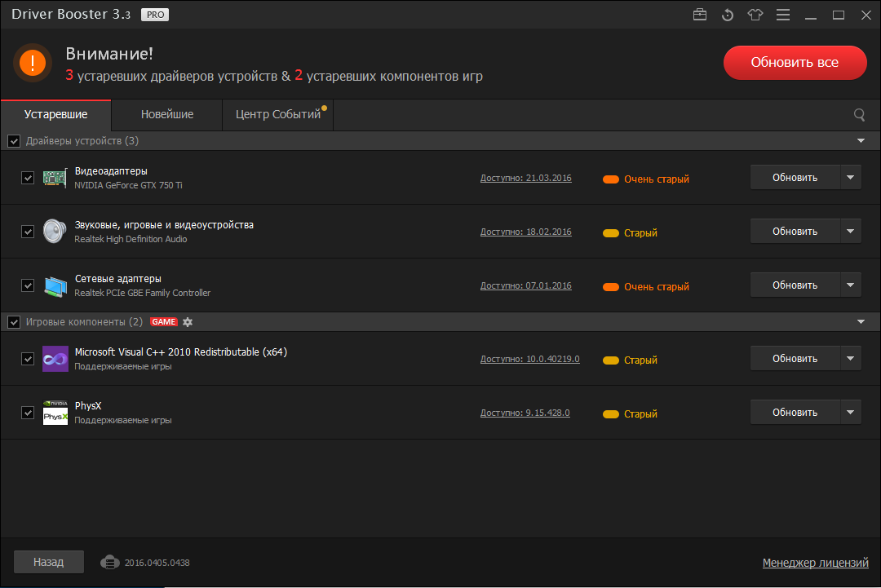This screenshot has height=588, width=881.
Task: Select the Звуковые, игровые и видеоустройства title
Action: coord(164,225)
